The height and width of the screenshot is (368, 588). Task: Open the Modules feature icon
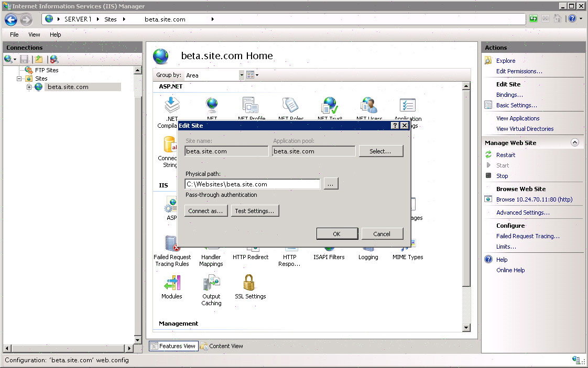coord(172,283)
